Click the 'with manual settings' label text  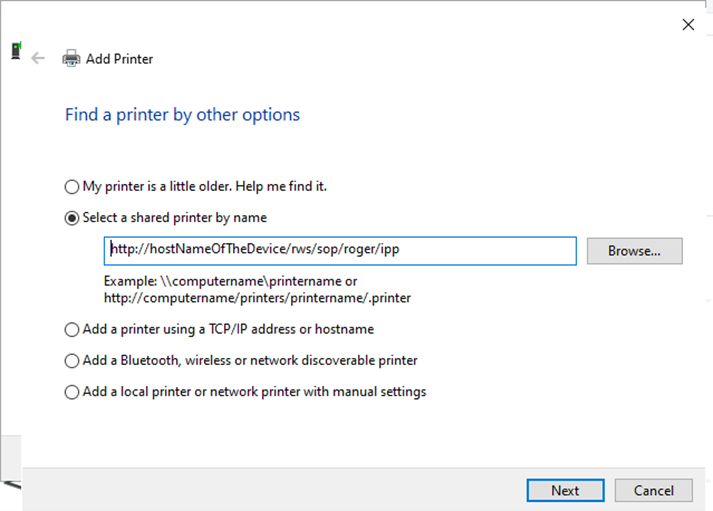click(x=368, y=391)
